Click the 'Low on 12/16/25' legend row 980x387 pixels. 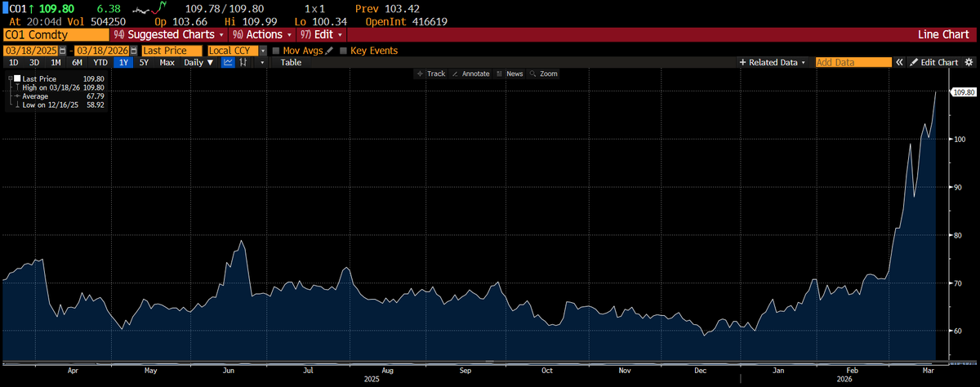pyautogui.click(x=59, y=105)
